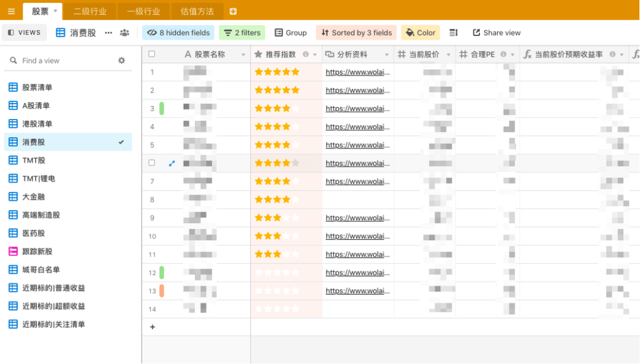Check the row 6 checkbox

[152, 163]
